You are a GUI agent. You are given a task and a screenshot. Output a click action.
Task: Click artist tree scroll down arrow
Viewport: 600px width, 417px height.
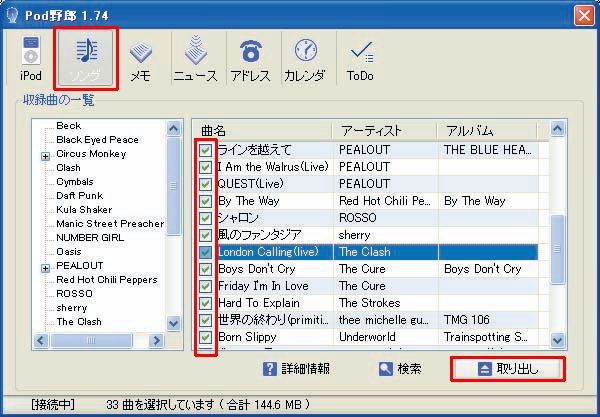(174, 324)
